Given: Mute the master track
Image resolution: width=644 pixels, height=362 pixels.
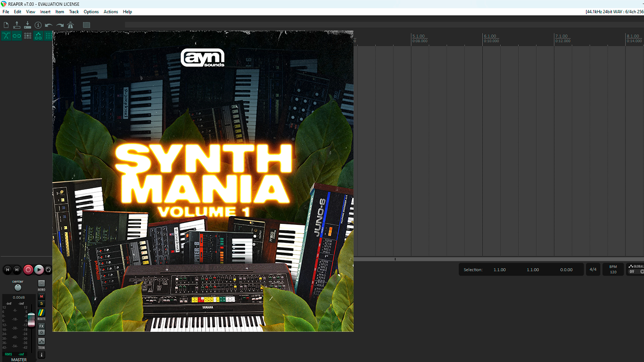Looking at the screenshot, I should [x=41, y=296].
